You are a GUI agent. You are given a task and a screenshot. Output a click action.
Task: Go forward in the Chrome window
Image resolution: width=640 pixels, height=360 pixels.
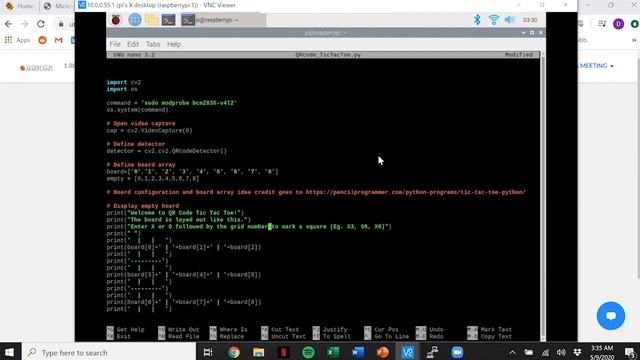point(24,24)
